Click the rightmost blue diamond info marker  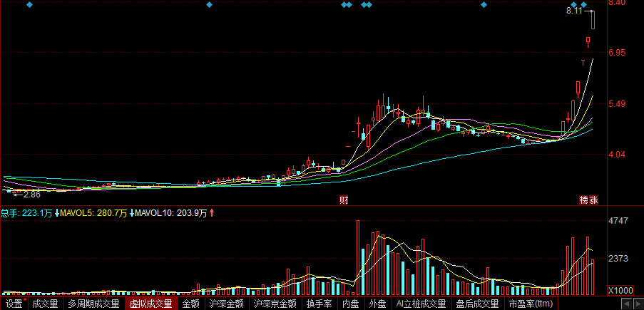583,5
